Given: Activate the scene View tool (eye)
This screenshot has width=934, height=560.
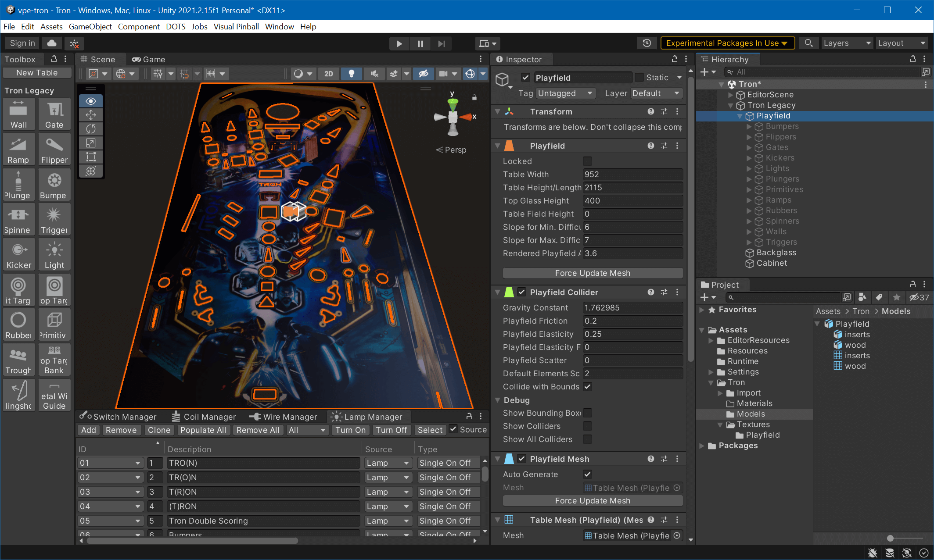Looking at the screenshot, I should pyautogui.click(x=91, y=101).
